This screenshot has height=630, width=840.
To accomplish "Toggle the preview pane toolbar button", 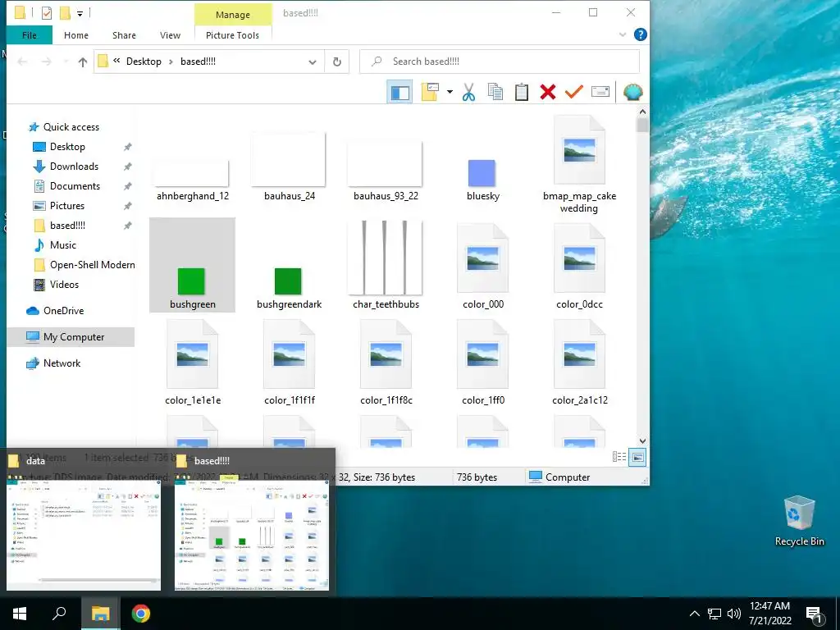I will 399,92.
